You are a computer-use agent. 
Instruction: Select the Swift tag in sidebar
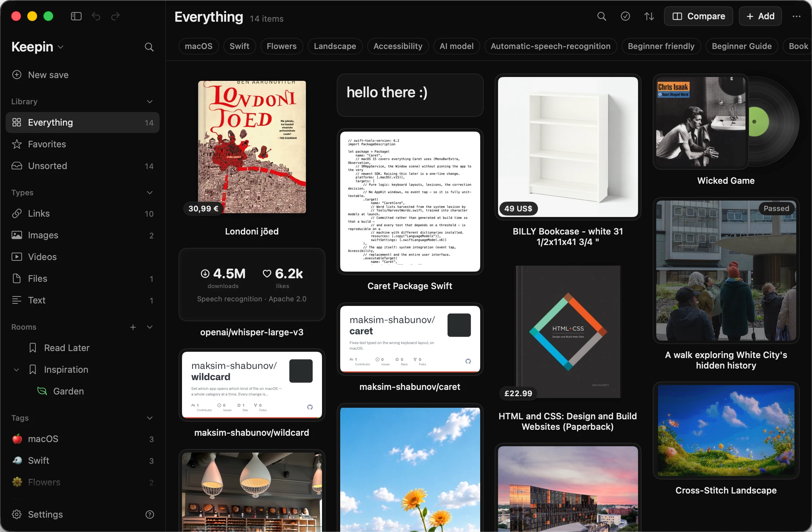pyautogui.click(x=83, y=461)
